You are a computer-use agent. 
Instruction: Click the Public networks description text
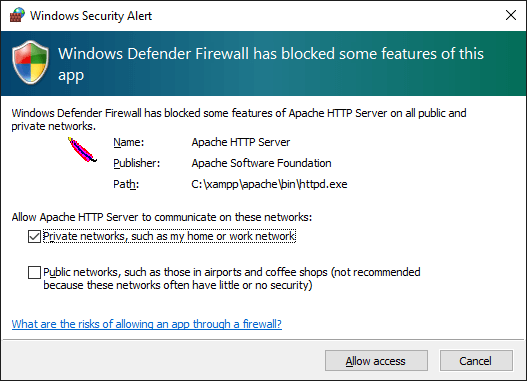(232, 279)
